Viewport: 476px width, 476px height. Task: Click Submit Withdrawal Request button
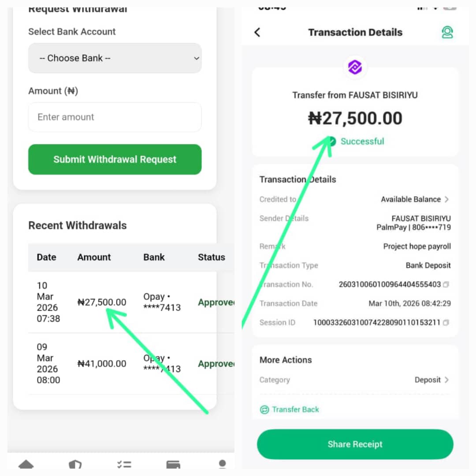(x=115, y=160)
